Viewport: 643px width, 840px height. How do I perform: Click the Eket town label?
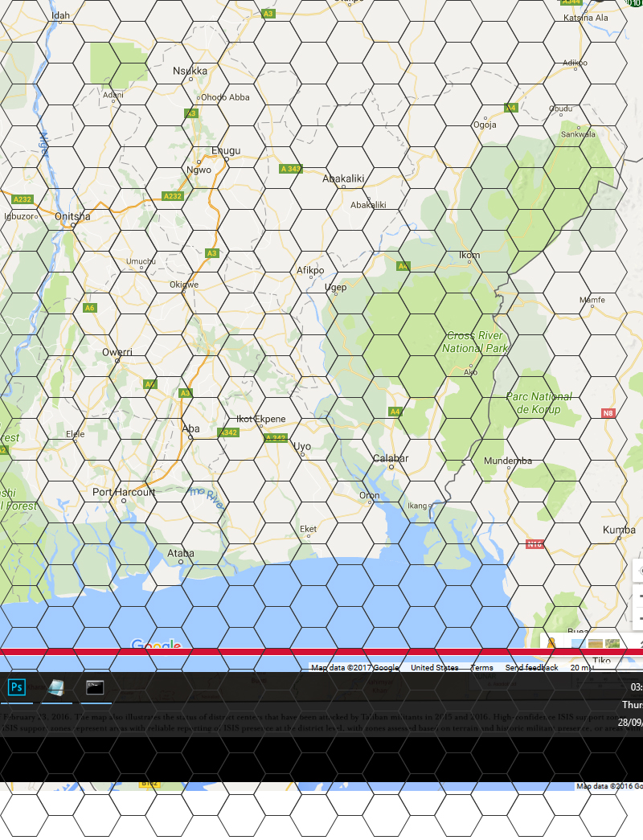click(308, 529)
